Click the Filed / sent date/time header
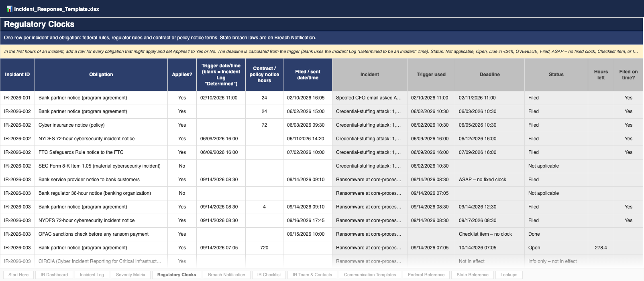 point(308,75)
